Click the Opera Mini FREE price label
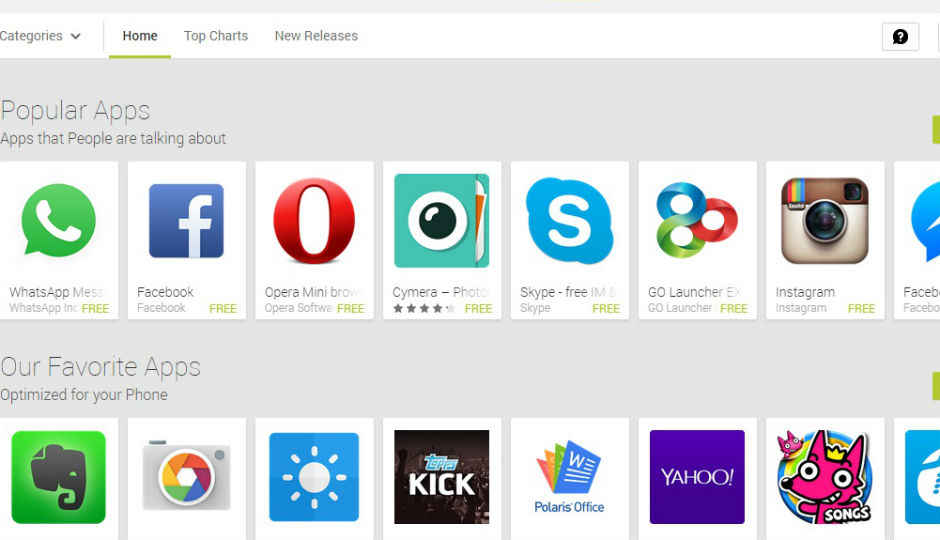The image size is (940, 540). [351, 309]
